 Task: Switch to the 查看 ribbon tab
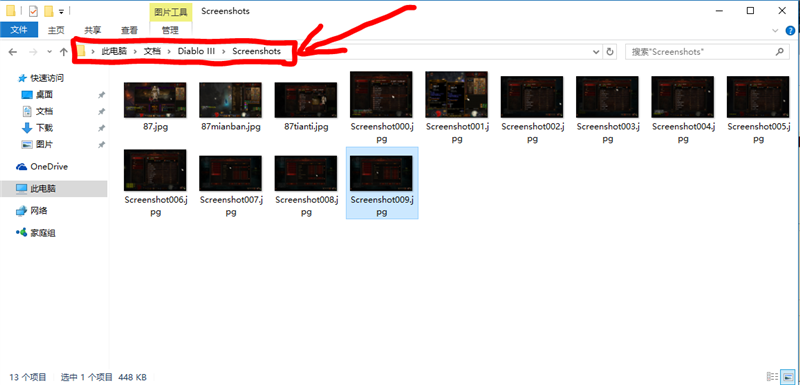(129, 30)
